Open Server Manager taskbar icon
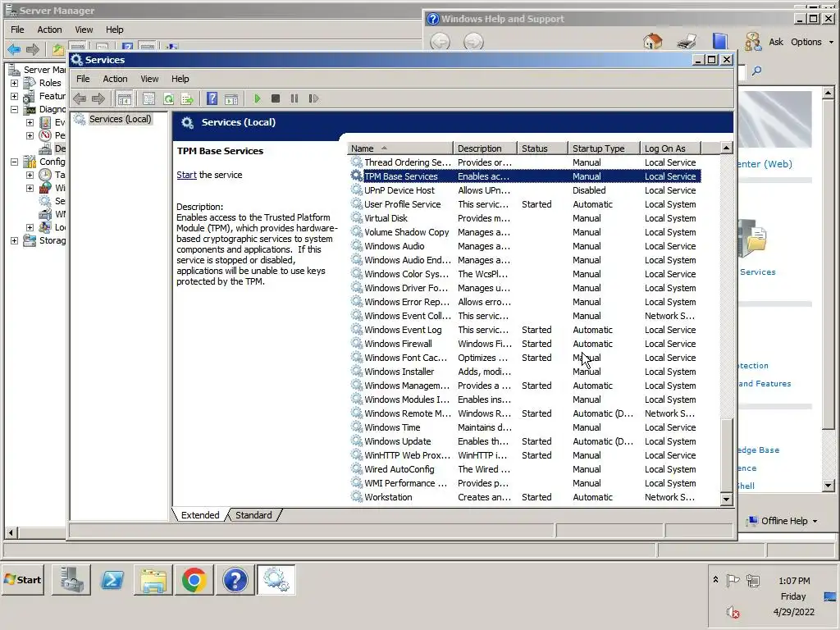This screenshot has height=630, width=840. click(x=71, y=580)
